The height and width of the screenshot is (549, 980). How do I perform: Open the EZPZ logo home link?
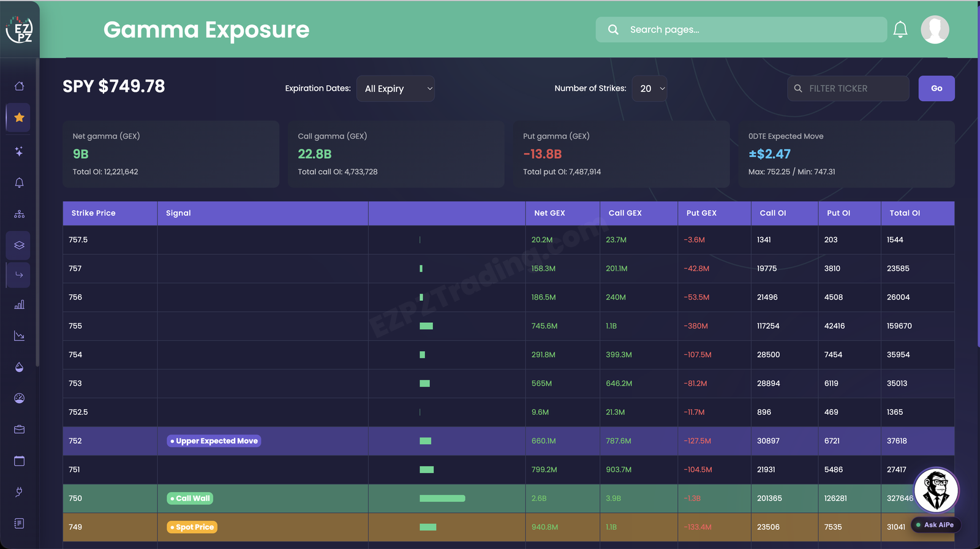click(20, 29)
